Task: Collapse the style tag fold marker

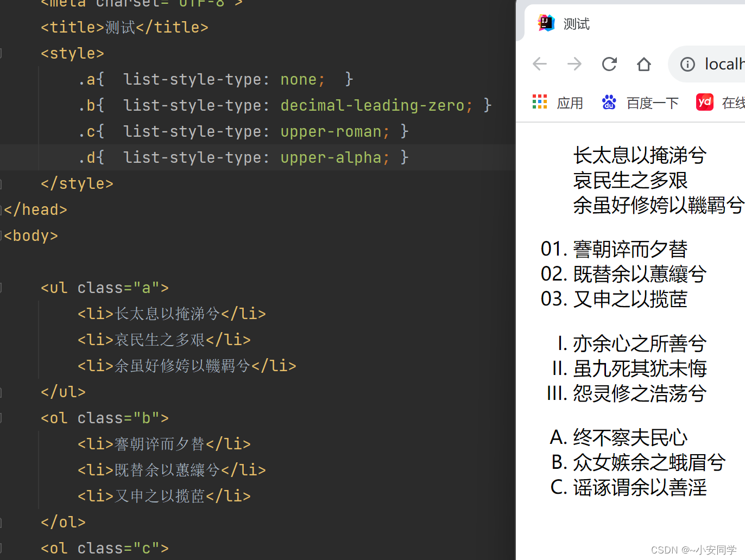Action: point(1,53)
